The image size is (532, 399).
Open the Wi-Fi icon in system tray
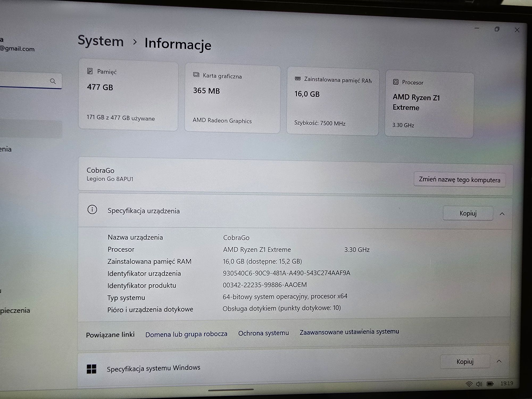click(469, 384)
